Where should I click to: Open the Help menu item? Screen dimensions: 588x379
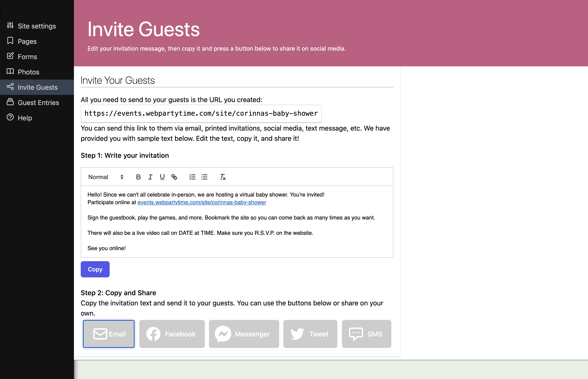click(25, 118)
